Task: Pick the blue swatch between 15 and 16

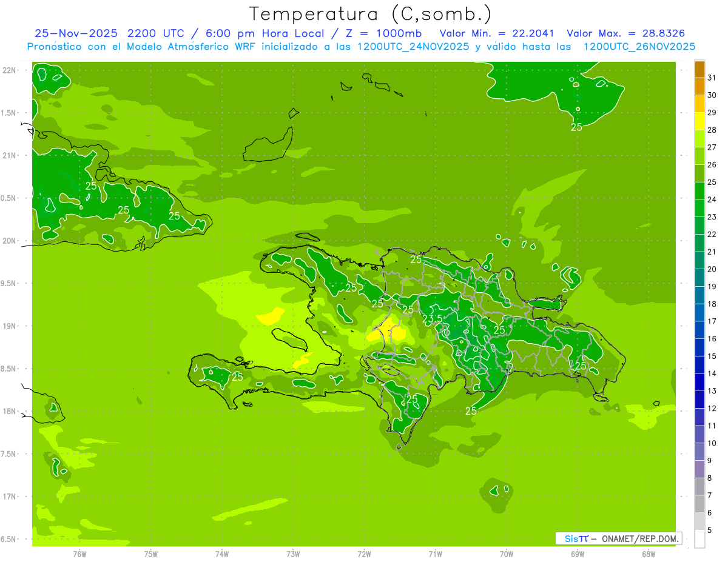Action: (699, 347)
